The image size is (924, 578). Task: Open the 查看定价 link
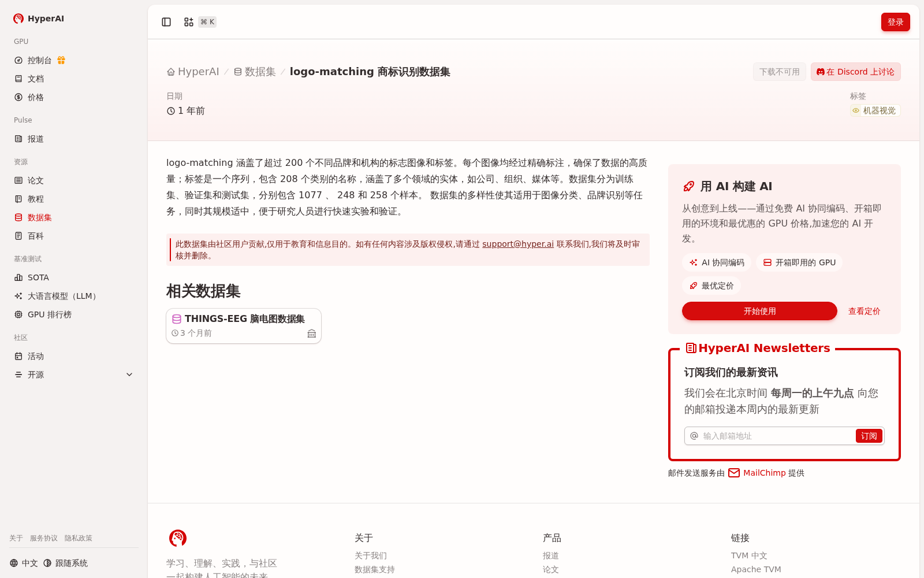coord(864,311)
